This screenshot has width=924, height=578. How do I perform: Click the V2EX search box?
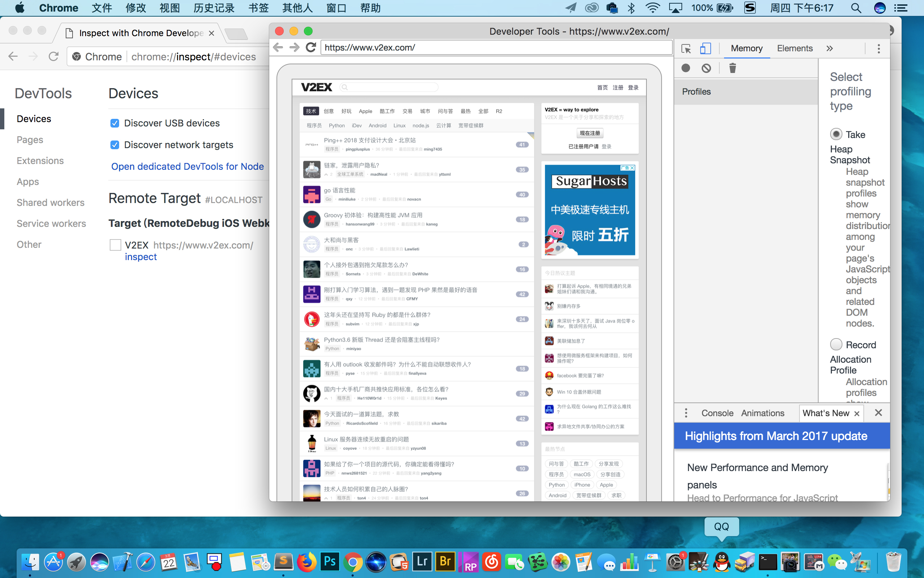[389, 87]
